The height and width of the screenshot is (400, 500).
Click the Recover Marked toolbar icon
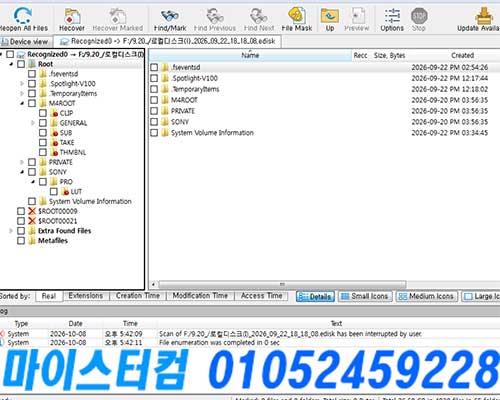[117, 15]
